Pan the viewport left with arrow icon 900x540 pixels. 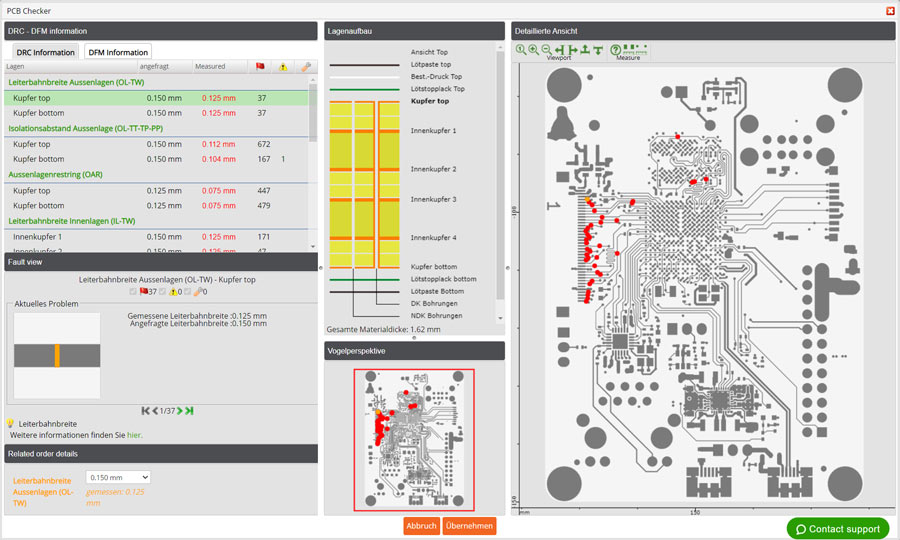pyautogui.click(x=559, y=49)
